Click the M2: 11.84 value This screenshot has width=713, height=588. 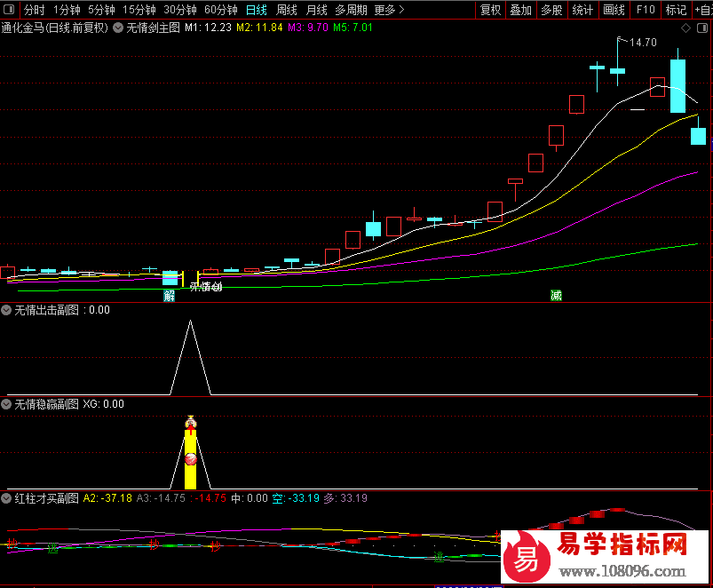(x=259, y=28)
